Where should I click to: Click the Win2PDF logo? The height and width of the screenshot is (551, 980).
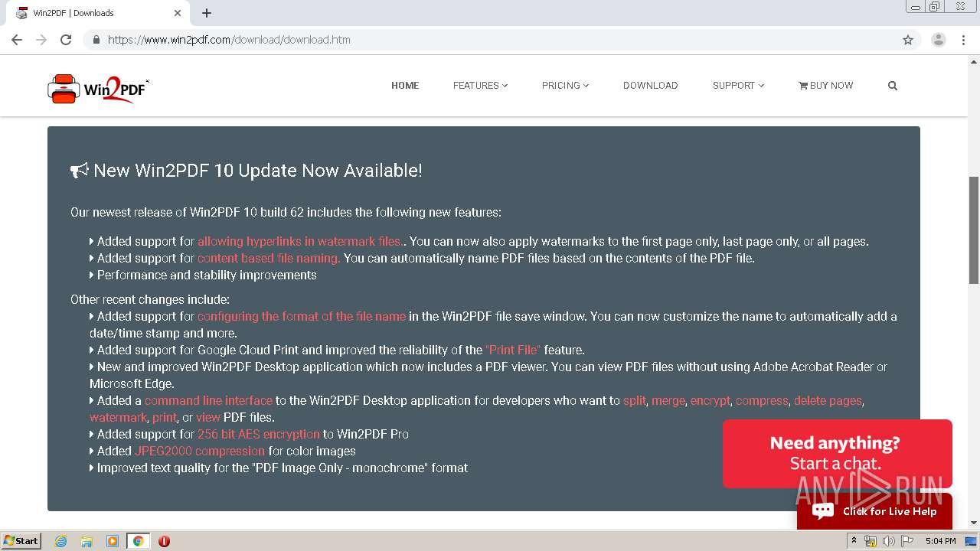pos(98,88)
